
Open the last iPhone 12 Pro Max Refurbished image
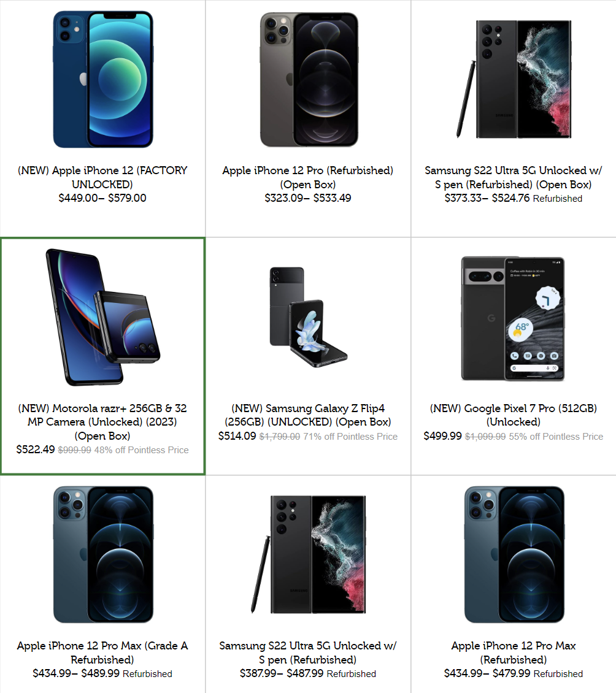pos(514,554)
